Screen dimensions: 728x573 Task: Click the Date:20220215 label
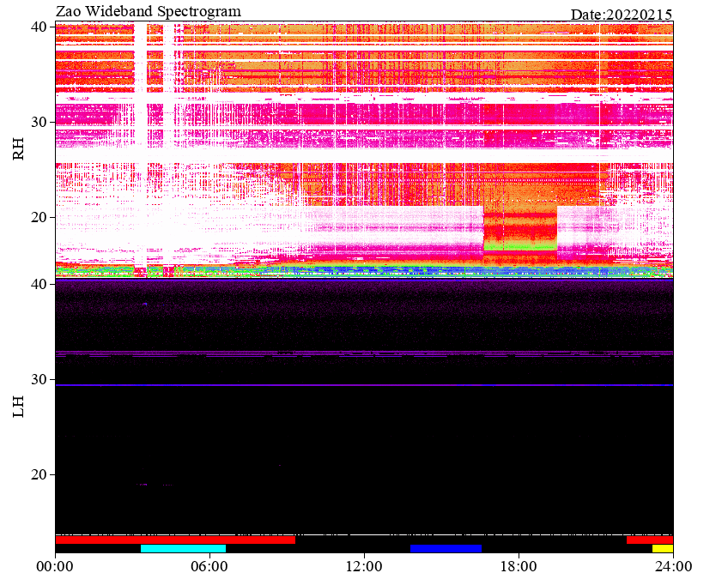(x=622, y=15)
